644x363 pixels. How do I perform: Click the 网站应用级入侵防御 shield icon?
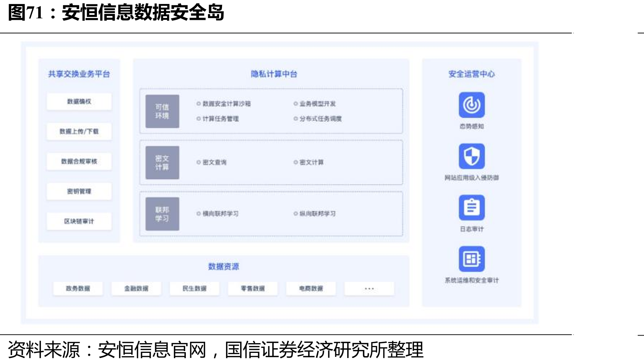click(472, 156)
